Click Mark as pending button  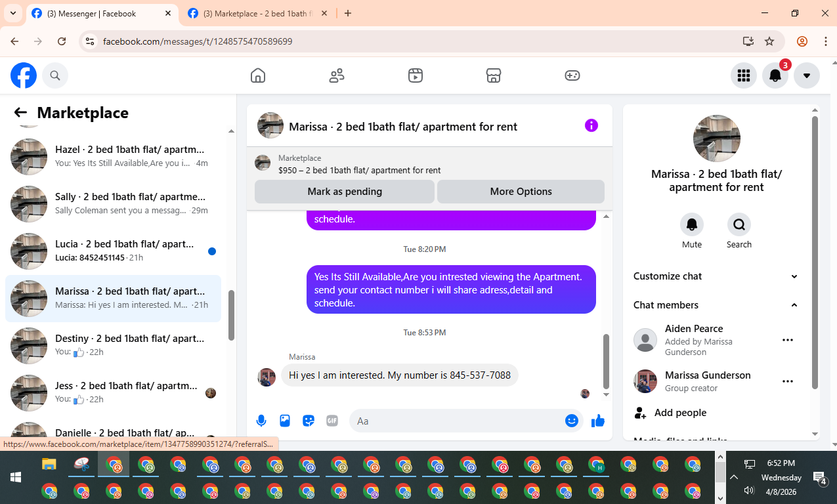pyautogui.click(x=345, y=192)
